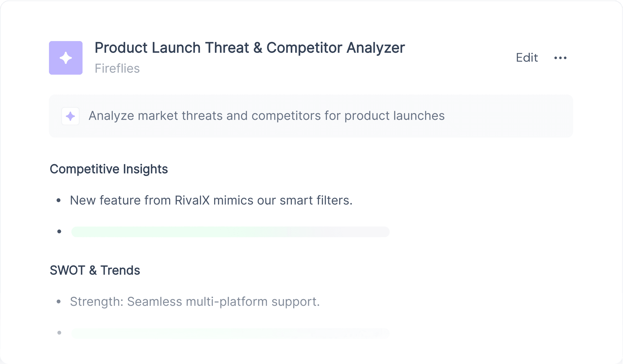Click the word RivalX in the insights
This screenshot has height=364, width=623.
coord(192,200)
